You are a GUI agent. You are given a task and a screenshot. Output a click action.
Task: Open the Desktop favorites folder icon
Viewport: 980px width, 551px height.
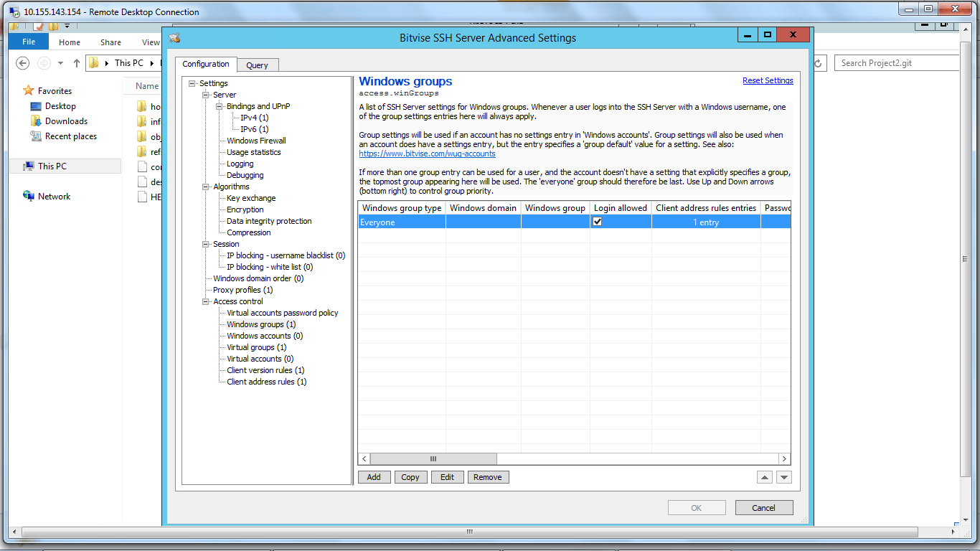(36, 106)
